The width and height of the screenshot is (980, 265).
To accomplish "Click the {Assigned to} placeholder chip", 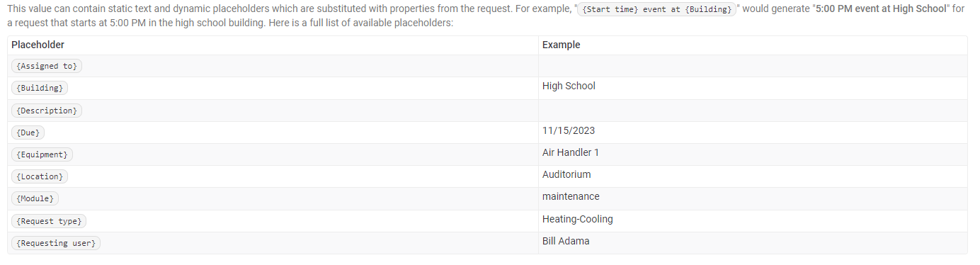I will tap(47, 66).
